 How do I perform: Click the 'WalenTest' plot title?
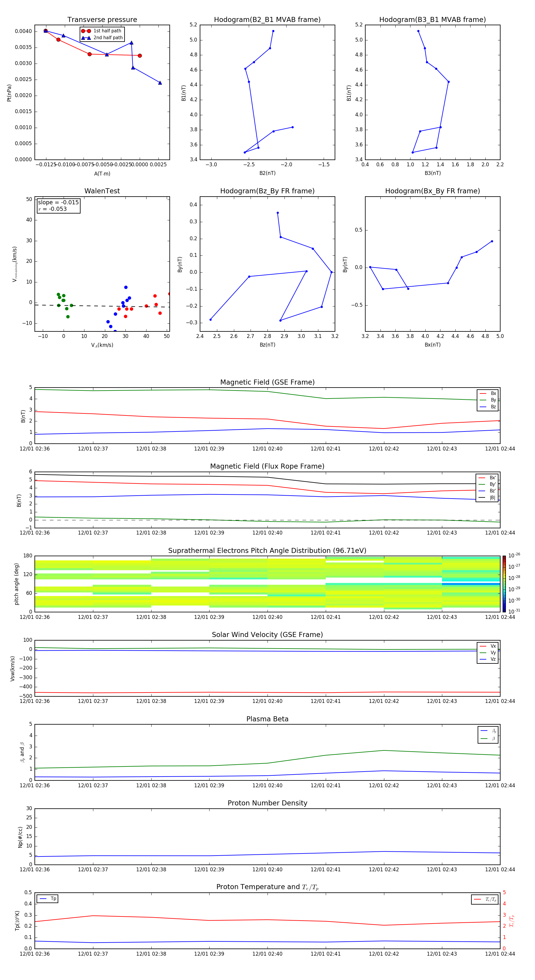tap(102, 191)
